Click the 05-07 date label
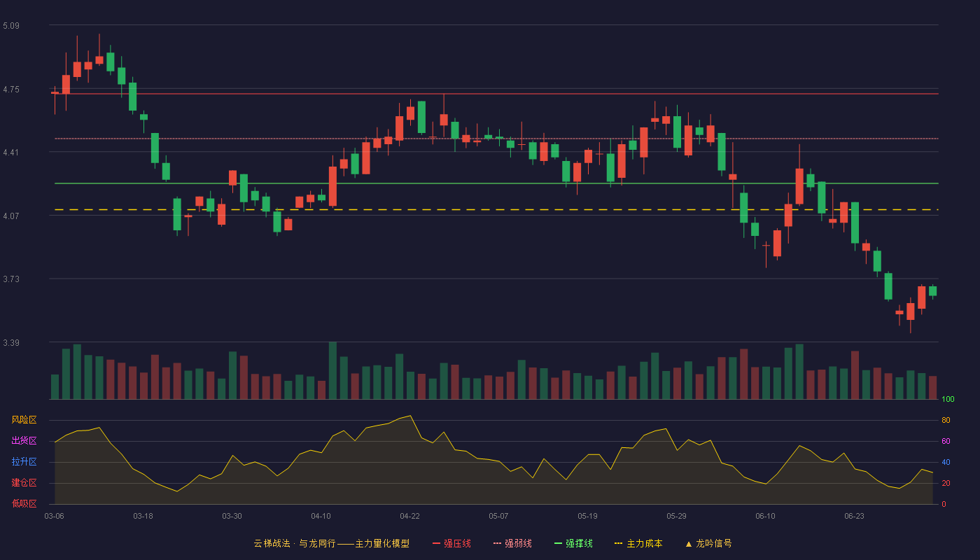The width and height of the screenshot is (980, 560). pyautogui.click(x=498, y=516)
